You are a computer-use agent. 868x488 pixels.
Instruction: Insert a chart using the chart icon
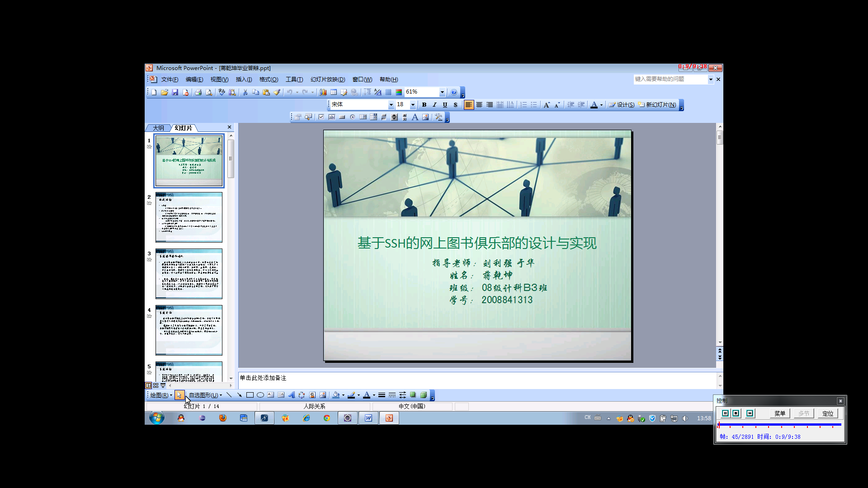[x=323, y=92]
